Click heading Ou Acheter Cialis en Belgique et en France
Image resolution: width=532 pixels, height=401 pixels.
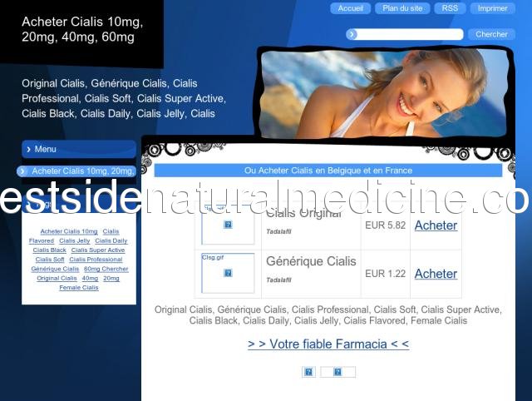pyautogui.click(x=328, y=171)
